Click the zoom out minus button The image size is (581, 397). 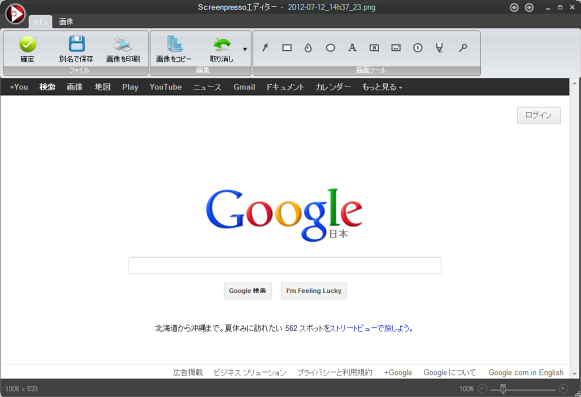(x=482, y=388)
